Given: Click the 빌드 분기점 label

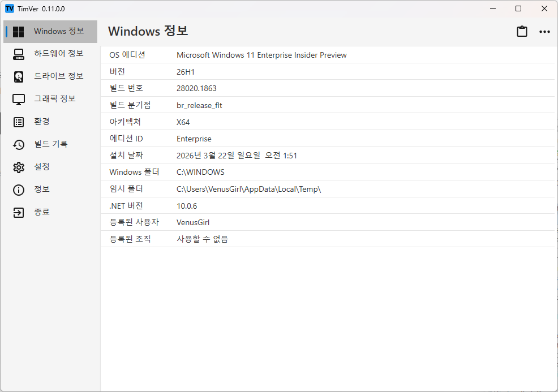Looking at the screenshot, I should click(130, 105).
